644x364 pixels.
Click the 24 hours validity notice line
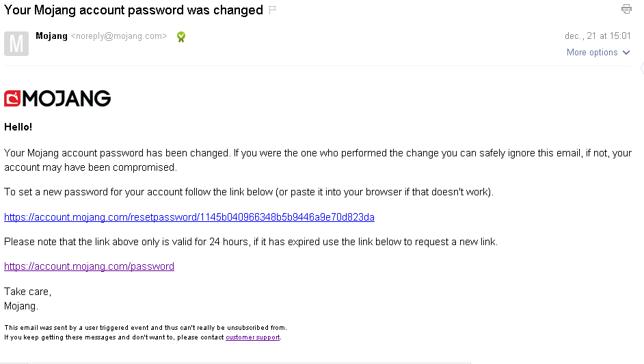pyautogui.click(x=250, y=242)
